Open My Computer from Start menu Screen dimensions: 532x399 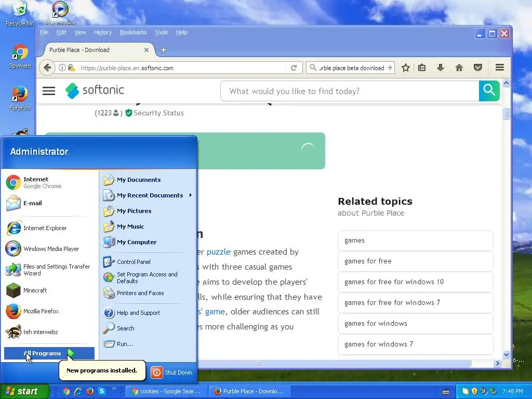tap(148, 242)
